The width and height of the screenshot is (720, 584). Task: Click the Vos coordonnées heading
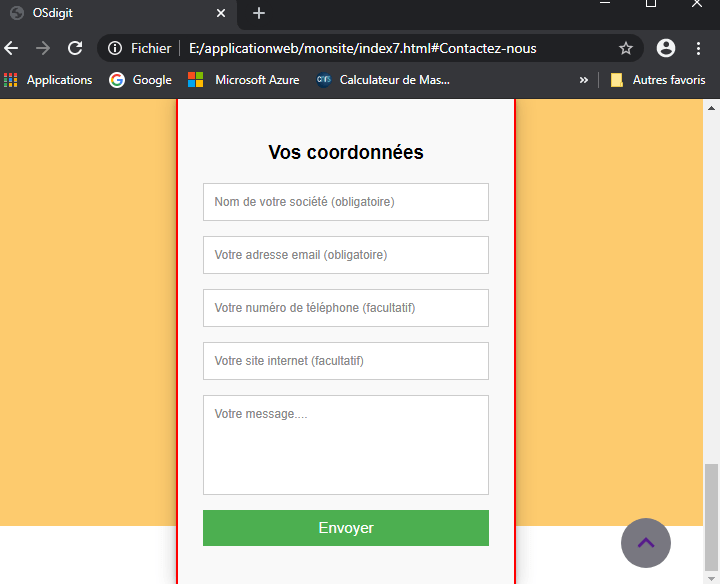tap(346, 152)
